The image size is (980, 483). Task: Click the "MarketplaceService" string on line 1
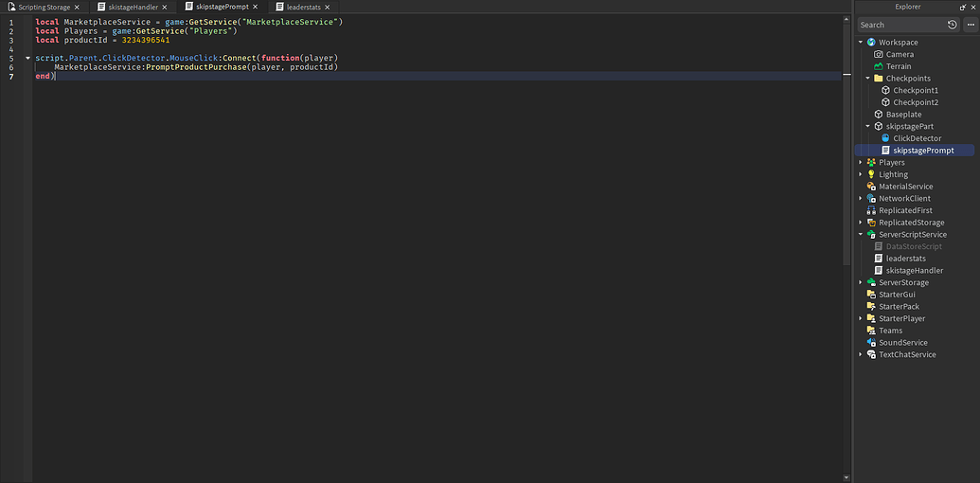coord(290,22)
